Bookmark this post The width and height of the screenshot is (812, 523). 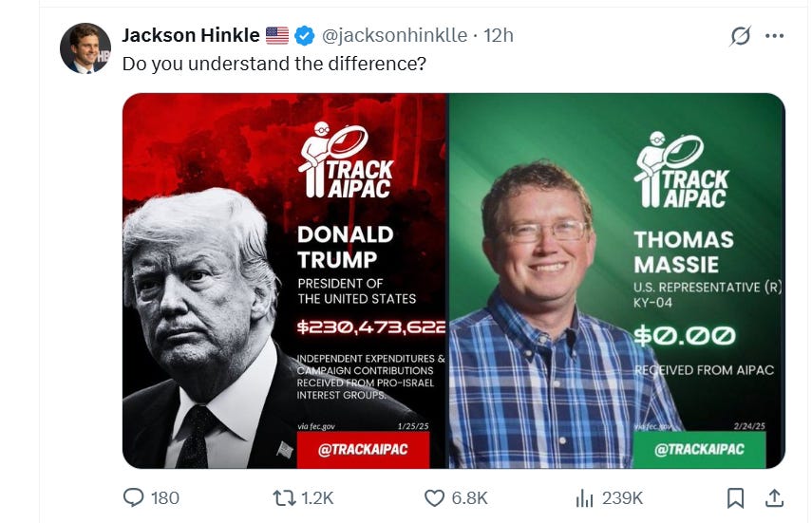coord(735,498)
